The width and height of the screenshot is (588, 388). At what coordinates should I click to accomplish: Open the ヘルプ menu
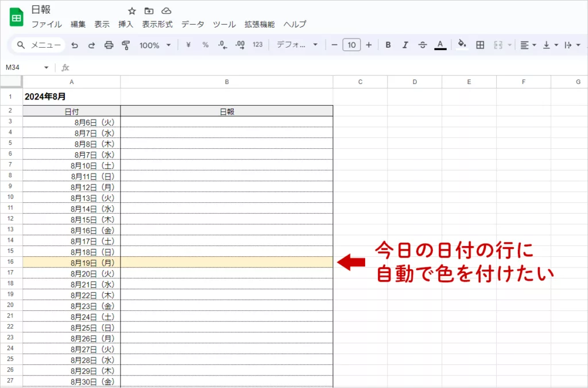tap(295, 24)
